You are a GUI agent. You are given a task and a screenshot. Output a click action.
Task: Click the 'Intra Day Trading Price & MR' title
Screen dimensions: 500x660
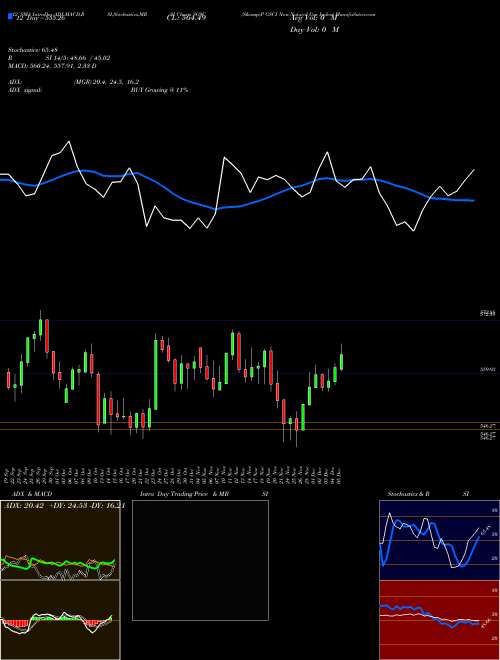pyautogui.click(x=184, y=494)
